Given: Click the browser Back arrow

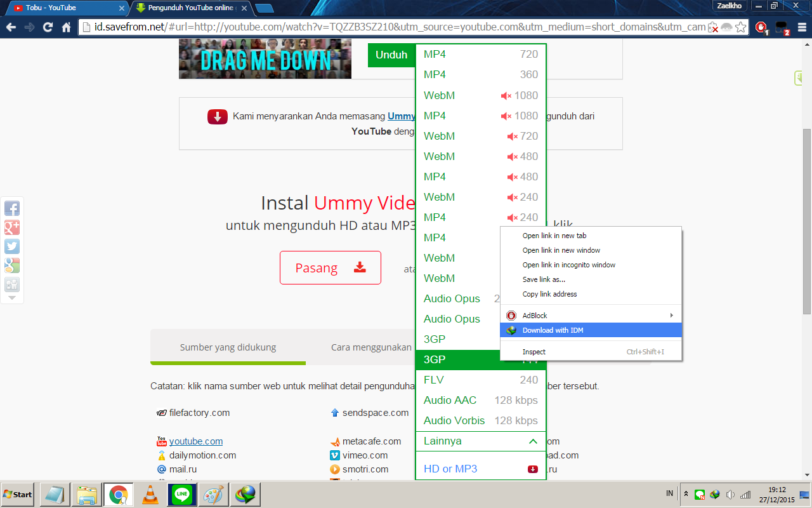Looking at the screenshot, I should coord(10,27).
